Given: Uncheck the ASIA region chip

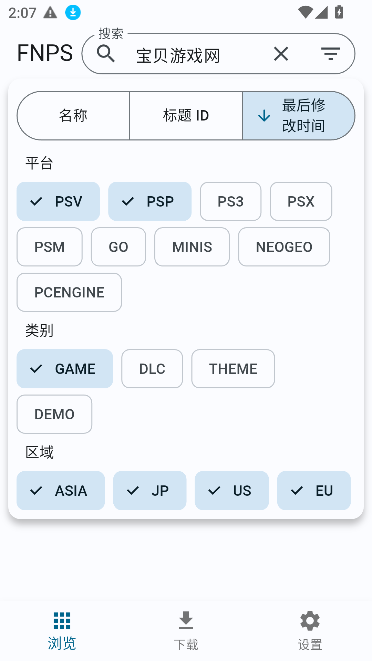Looking at the screenshot, I should point(61,490).
